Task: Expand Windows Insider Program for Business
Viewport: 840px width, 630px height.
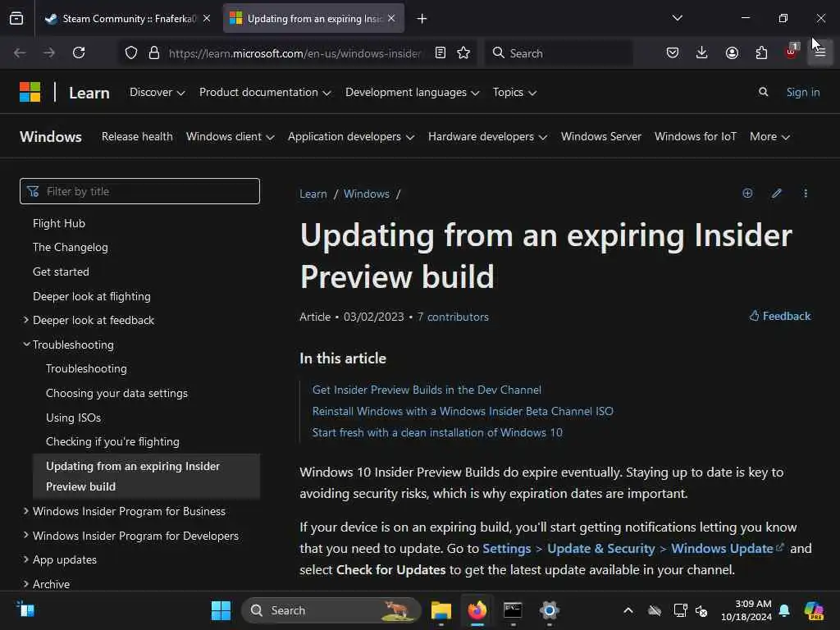Action: point(25,511)
